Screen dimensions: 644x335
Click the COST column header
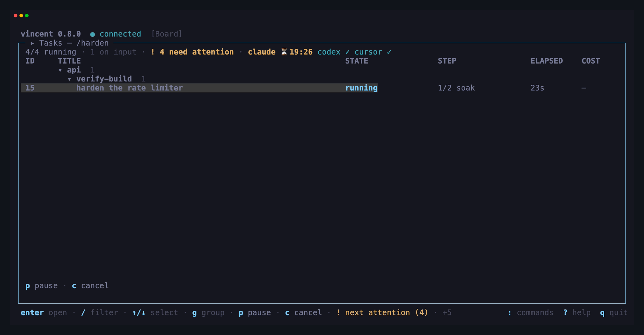[591, 61]
